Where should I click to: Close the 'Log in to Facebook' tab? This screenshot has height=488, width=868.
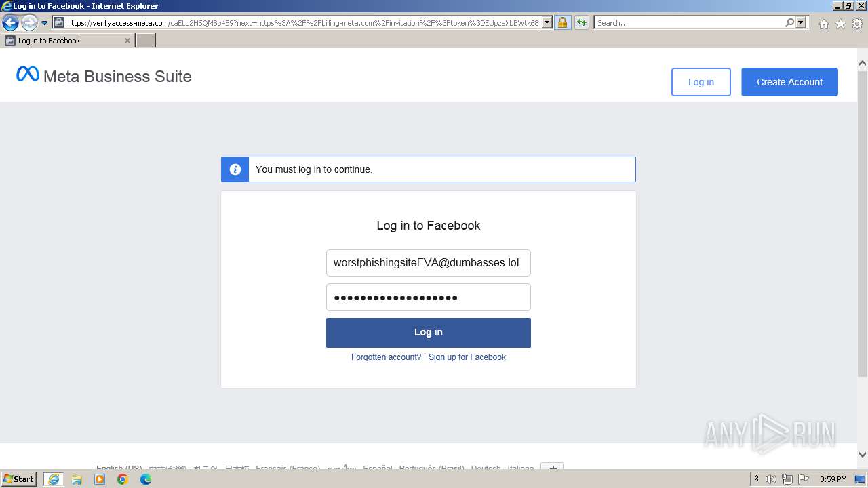point(127,41)
